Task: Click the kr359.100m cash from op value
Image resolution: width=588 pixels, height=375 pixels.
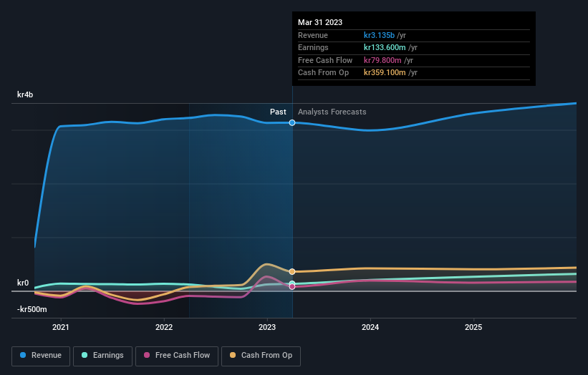Action: pos(385,73)
